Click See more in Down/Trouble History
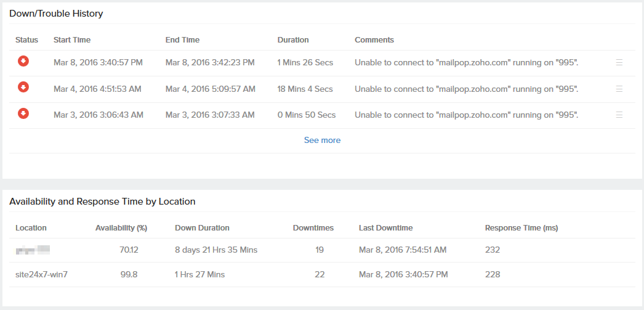The image size is (644, 310). [322, 141]
